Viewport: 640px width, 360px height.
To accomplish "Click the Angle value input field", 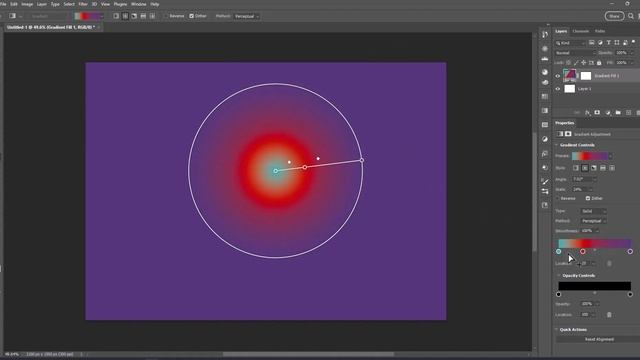I will tap(582, 179).
